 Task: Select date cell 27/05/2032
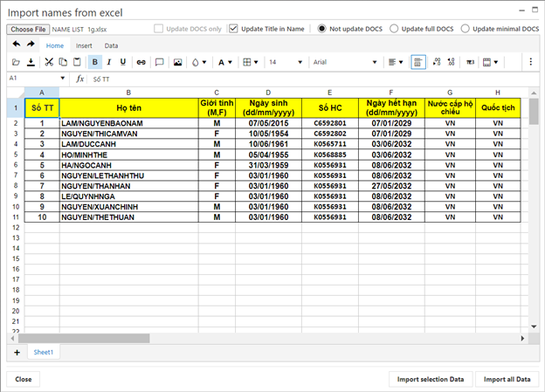pos(391,186)
